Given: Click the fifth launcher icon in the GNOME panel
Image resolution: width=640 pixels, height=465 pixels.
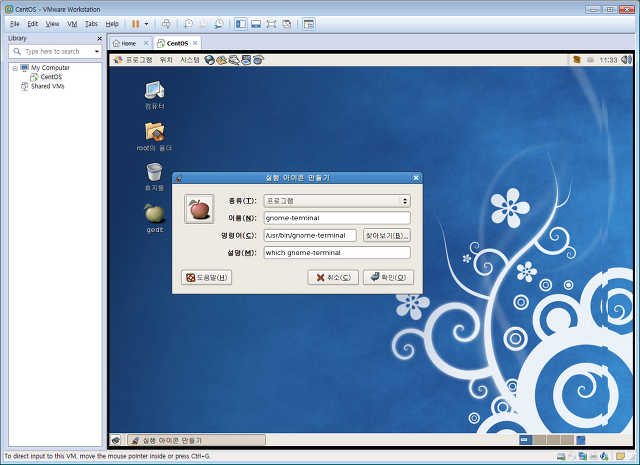Looking at the screenshot, I should coord(258,60).
